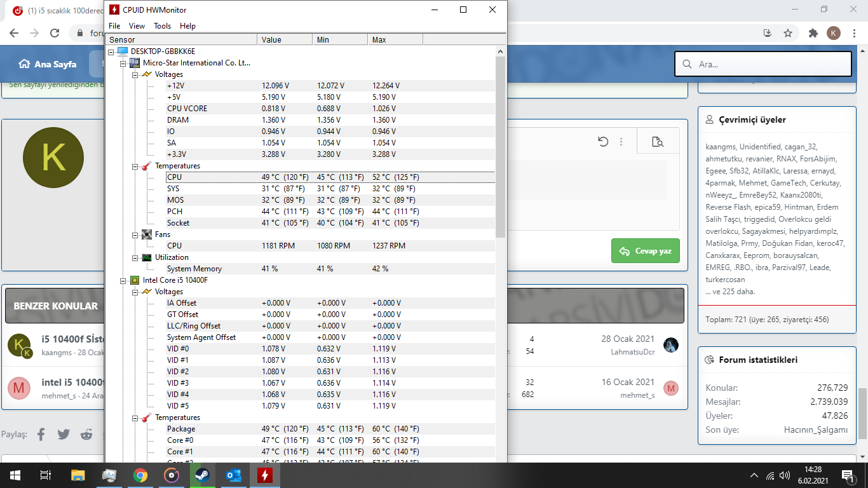This screenshot has height=488, width=868.
Task: Click the Voltages icon under Intel Core i5 10400F
Action: (147, 292)
